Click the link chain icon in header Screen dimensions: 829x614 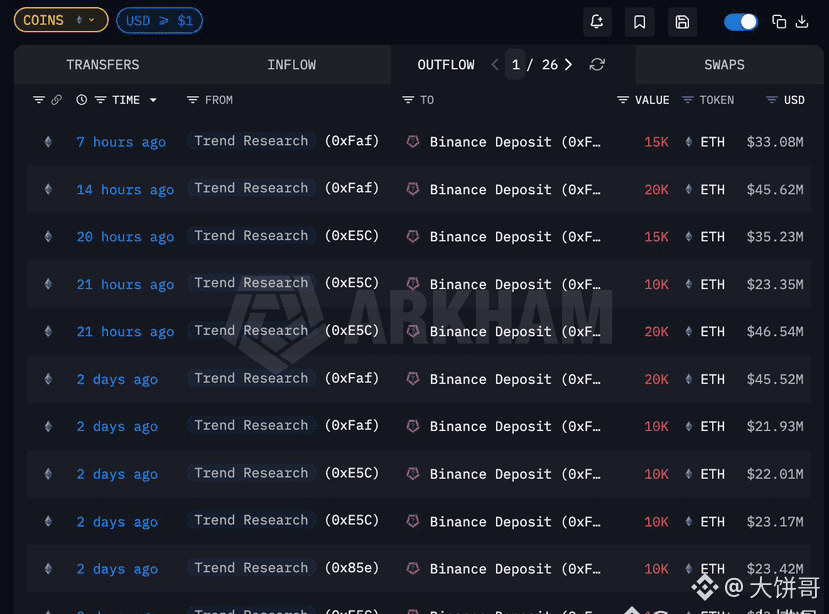57,100
